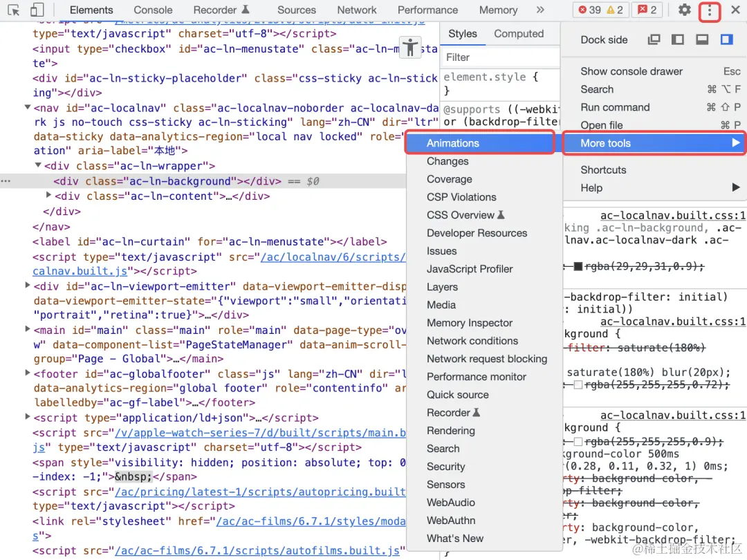Open the Layers tool
This screenshot has width=747, height=560.
[484, 287]
